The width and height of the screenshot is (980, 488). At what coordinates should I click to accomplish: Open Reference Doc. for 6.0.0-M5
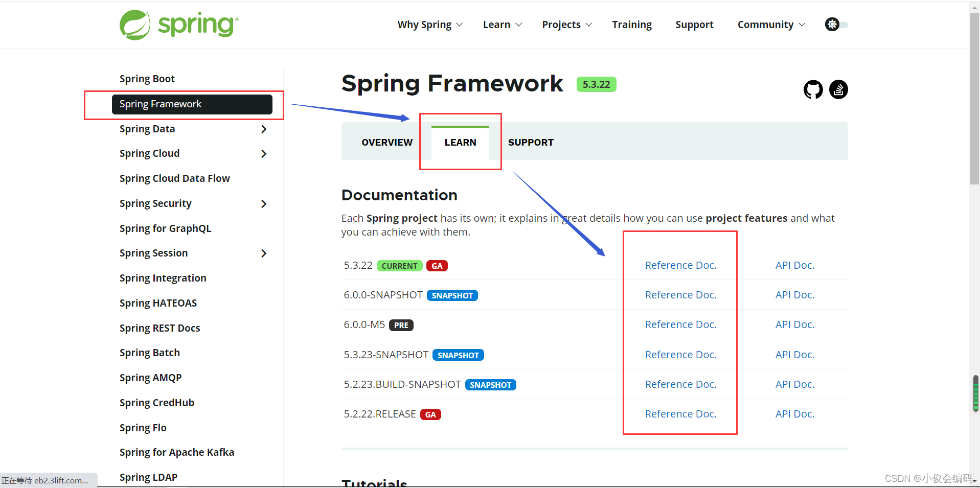pos(680,324)
